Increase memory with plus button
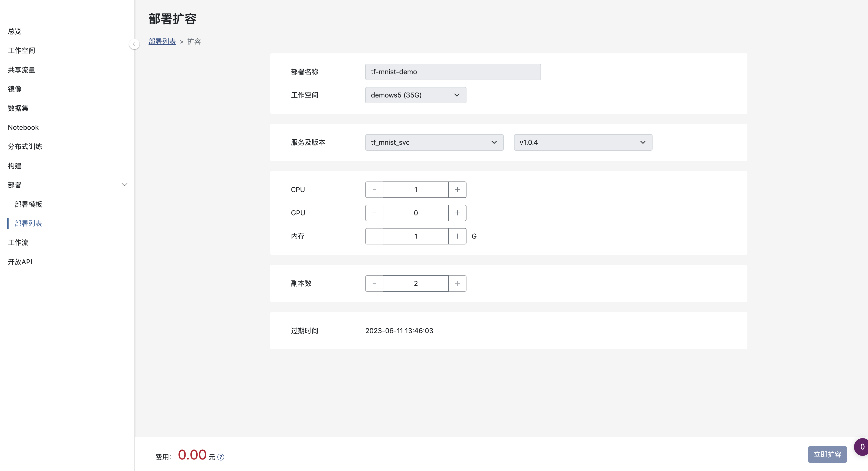The image size is (868, 471). pyautogui.click(x=457, y=236)
